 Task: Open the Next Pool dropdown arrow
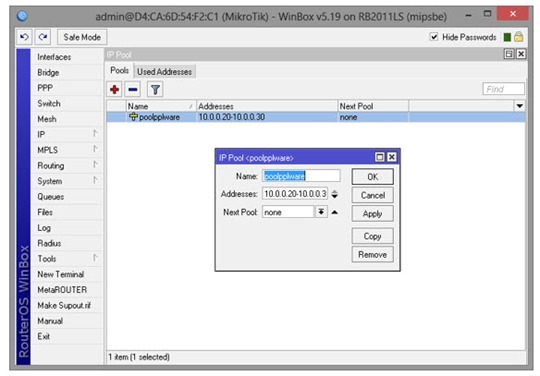pos(321,212)
